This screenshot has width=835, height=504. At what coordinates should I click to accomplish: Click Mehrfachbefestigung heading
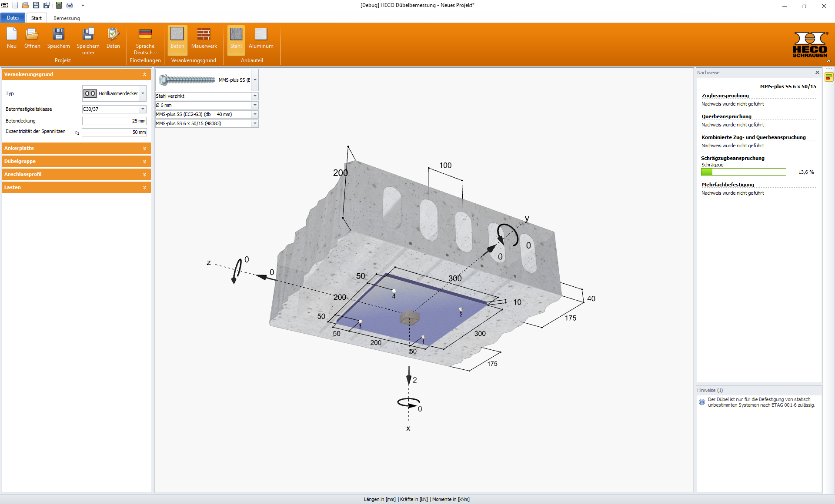728,185
